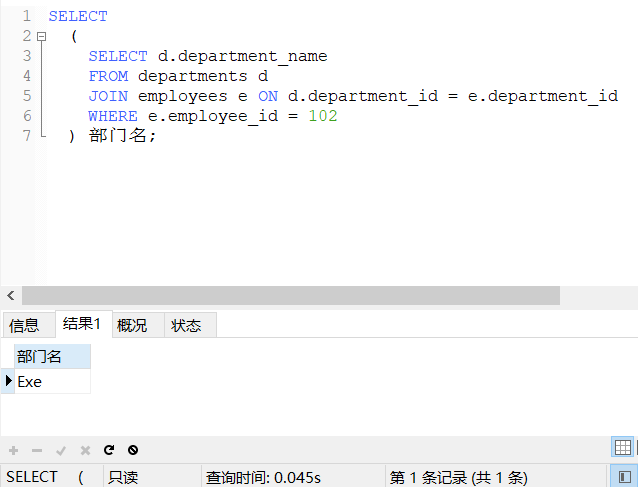Switch to grid view icon
This screenshot has height=487, width=638.
click(623, 448)
